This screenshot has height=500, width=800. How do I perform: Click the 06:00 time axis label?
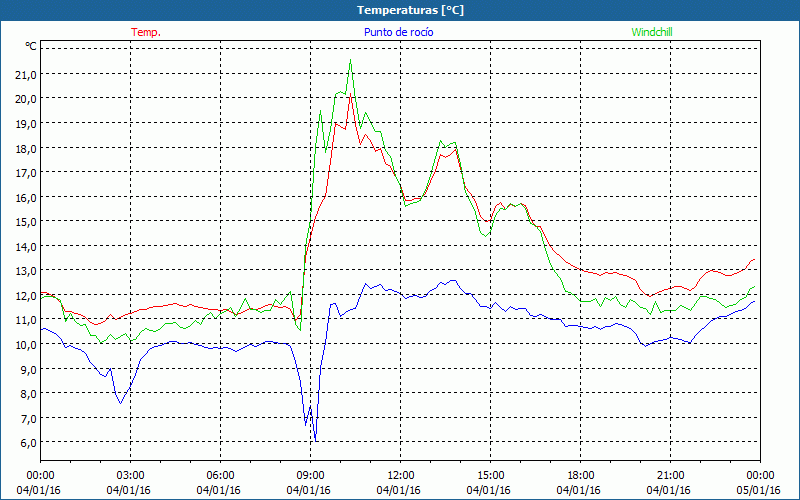[x=220, y=476]
